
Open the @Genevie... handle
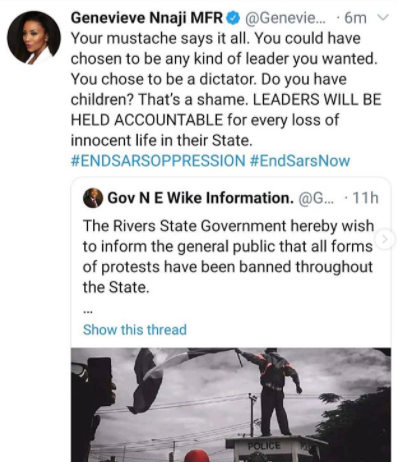click(286, 18)
